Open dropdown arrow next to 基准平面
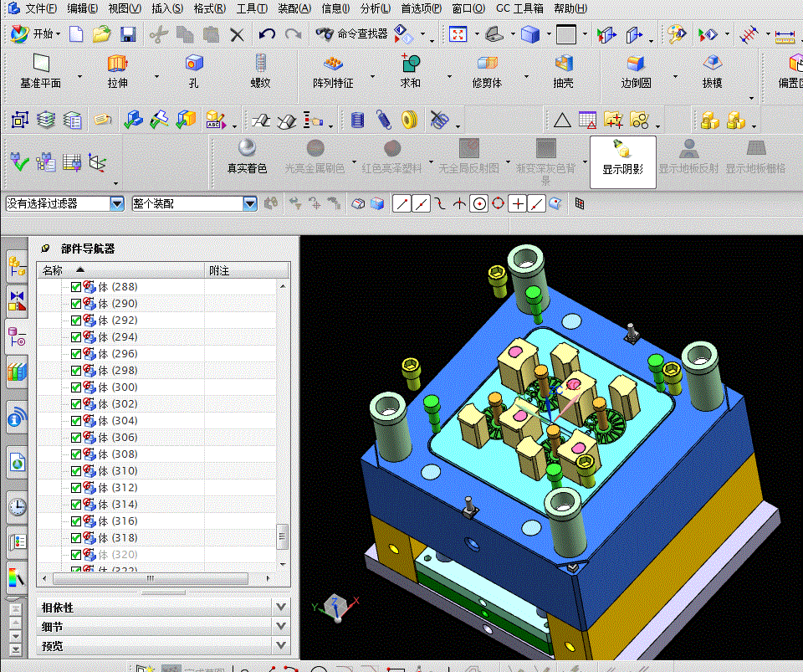This screenshot has width=803, height=672. 79,77
